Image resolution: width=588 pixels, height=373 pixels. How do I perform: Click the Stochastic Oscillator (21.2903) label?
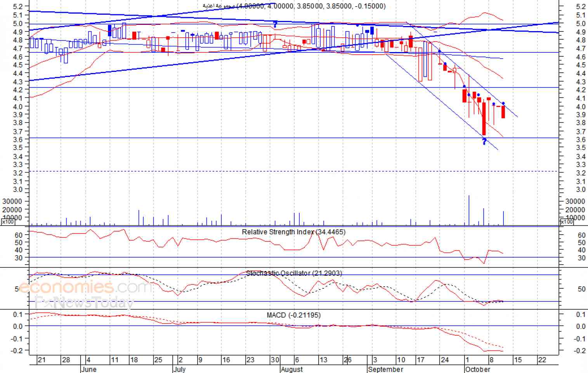pos(294,274)
